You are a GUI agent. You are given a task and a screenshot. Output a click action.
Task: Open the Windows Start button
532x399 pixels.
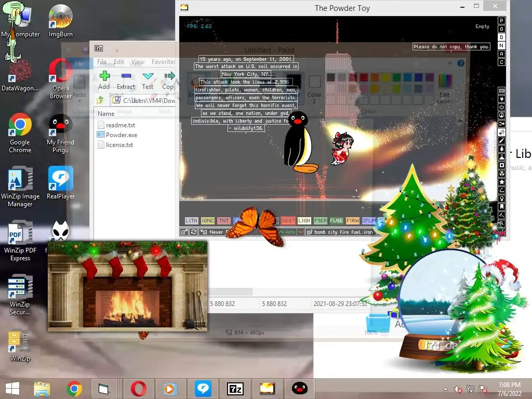12,389
